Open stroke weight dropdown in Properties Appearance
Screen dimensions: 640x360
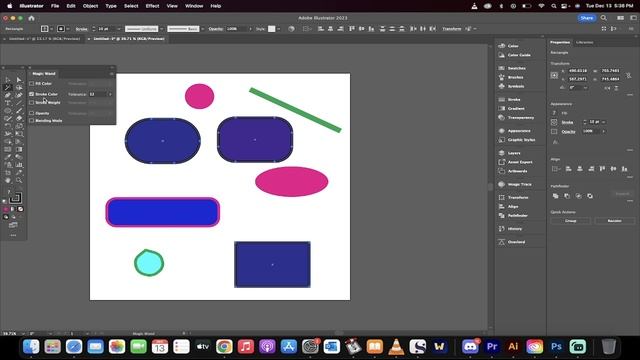click(x=603, y=122)
